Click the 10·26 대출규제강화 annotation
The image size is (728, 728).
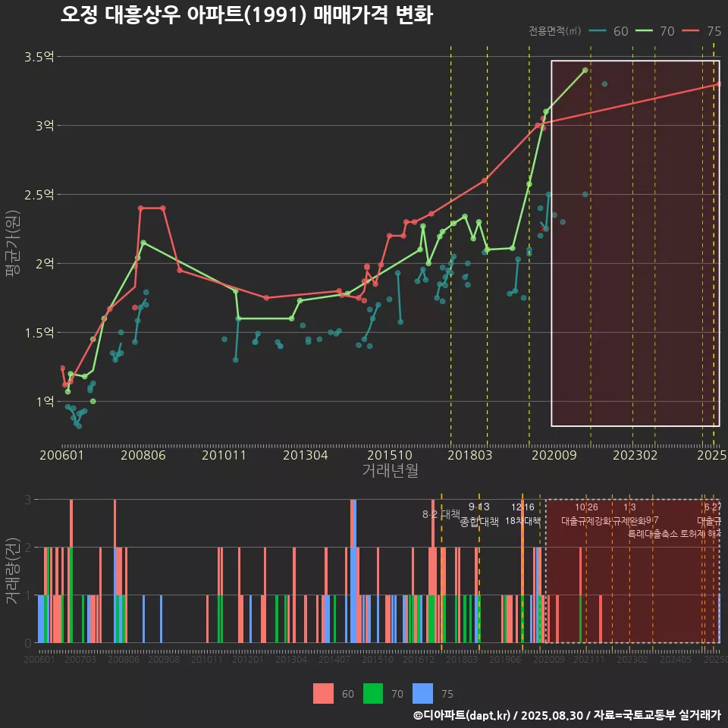click(586, 514)
